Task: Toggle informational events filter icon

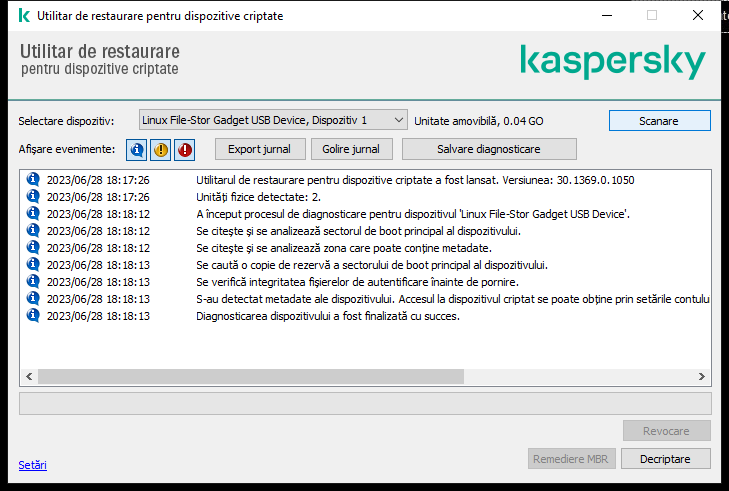Action: coord(136,150)
